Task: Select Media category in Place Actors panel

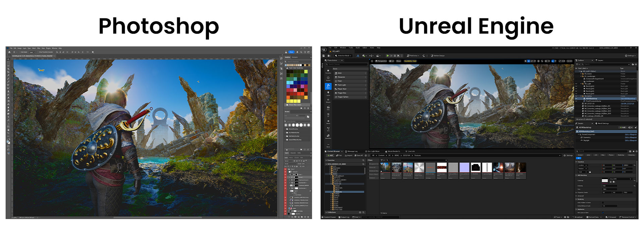Action: (x=328, y=122)
